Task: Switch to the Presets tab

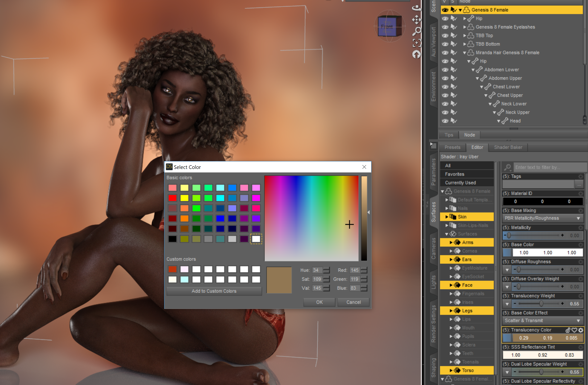Action: pos(452,147)
